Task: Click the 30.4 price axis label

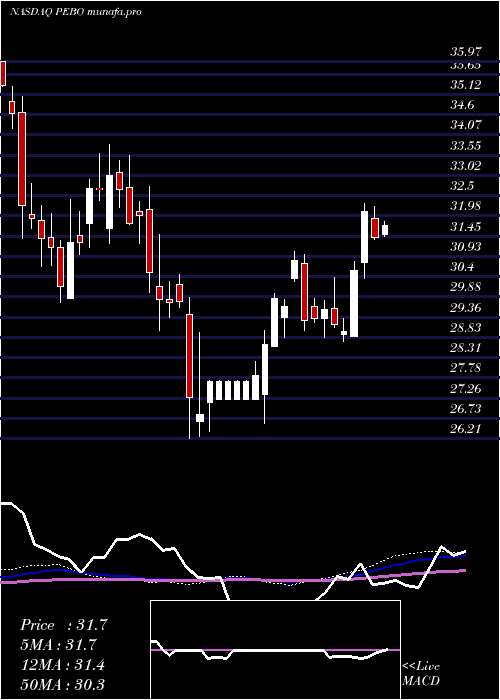Action: coord(462,267)
